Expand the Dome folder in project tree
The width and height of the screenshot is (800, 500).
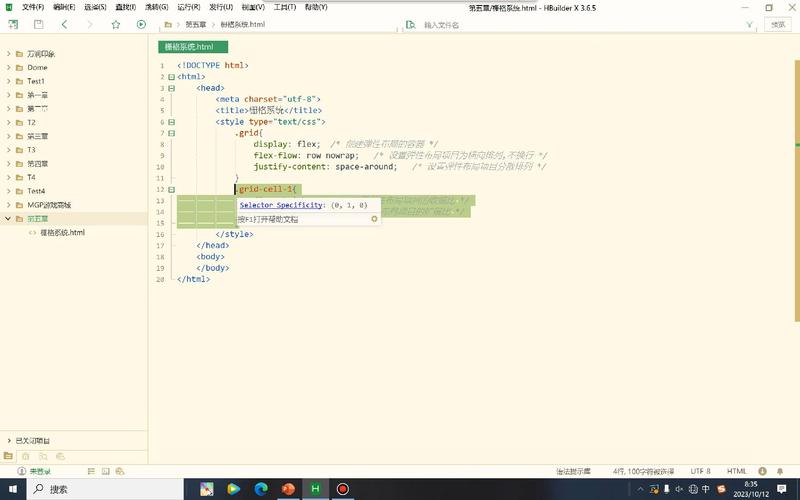[x=8, y=67]
